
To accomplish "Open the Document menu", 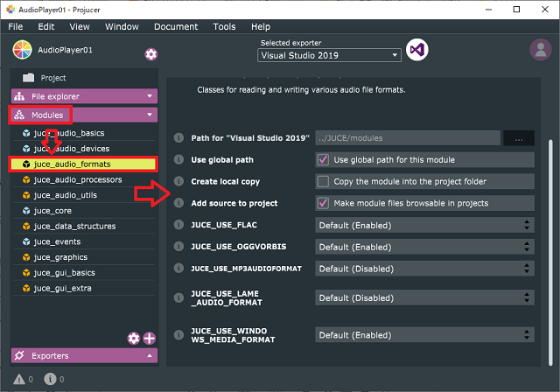I will [176, 27].
